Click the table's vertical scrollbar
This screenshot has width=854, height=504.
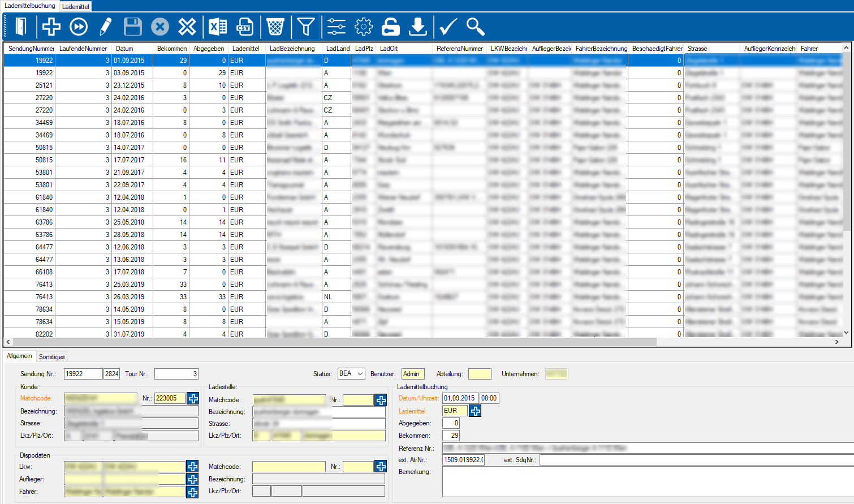(847, 141)
